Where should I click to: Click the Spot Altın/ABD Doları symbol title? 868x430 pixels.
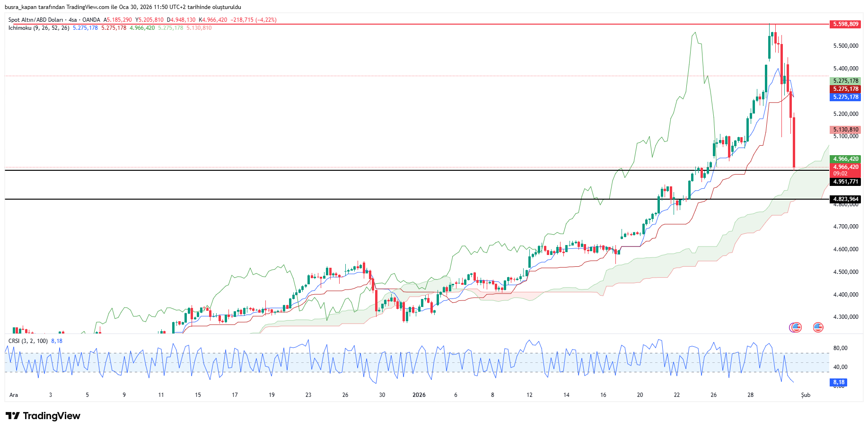tap(35, 20)
